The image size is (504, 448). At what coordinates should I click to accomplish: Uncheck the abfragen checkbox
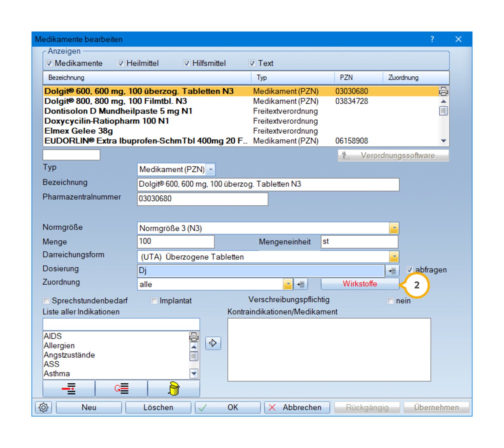click(x=409, y=270)
